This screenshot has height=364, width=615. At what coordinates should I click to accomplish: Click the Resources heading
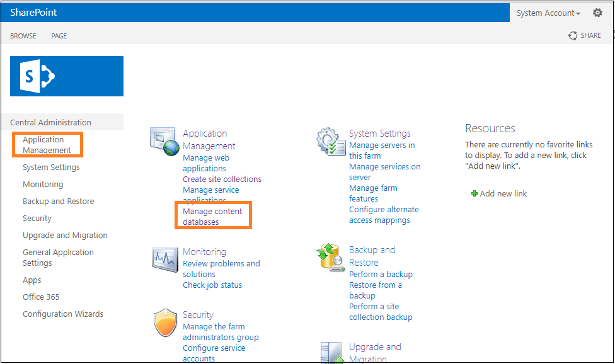click(x=490, y=128)
